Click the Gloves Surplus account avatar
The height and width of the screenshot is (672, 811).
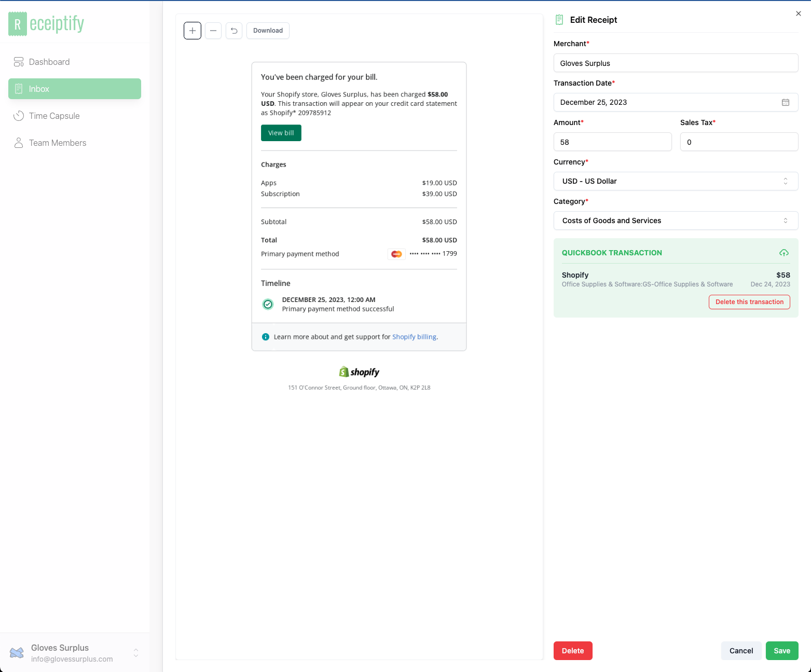click(17, 653)
